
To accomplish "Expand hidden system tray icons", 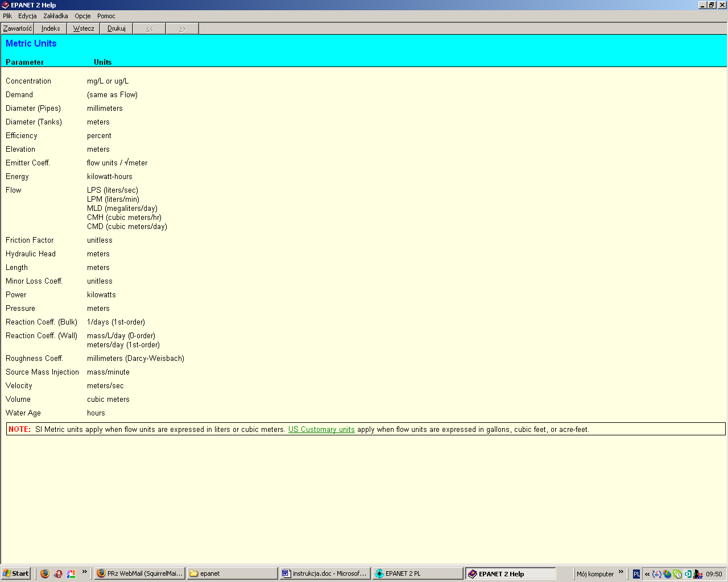I will click(647, 574).
